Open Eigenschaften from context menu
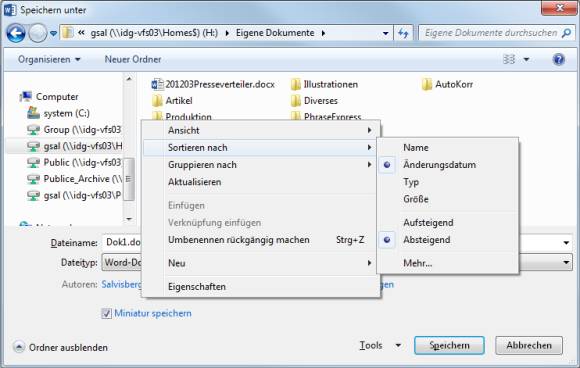Image resolution: width=580 pixels, height=368 pixels. 261,287
